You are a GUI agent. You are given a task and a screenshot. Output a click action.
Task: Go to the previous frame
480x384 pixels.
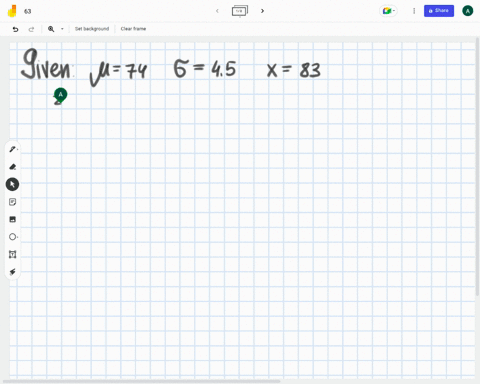pyautogui.click(x=217, y=11)
